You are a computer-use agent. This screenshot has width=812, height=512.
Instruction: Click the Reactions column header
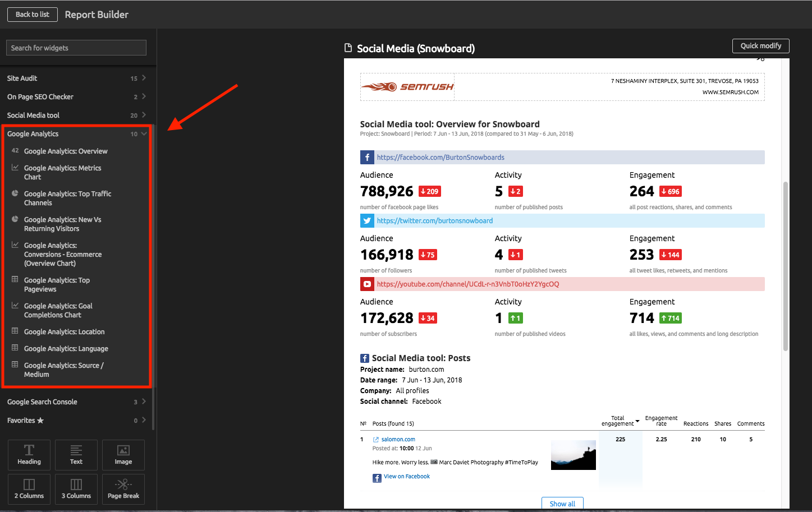[696, 424]
